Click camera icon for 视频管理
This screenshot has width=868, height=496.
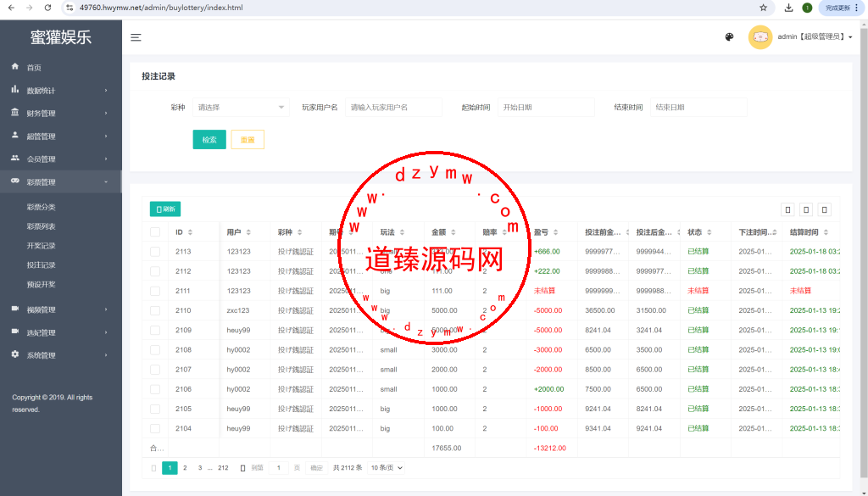(x=15, y=309)
